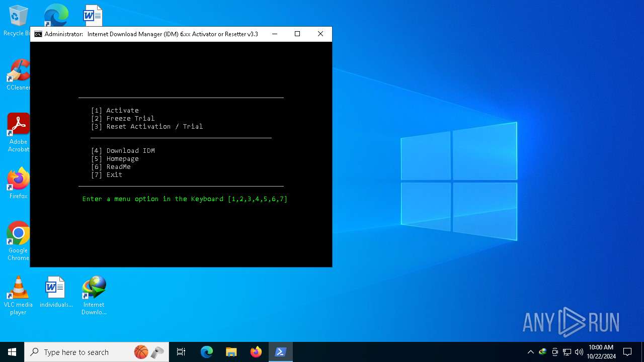Image resolution: width=644 pixels, height=362 pixels.
Task: Click the console window system menu icon
Action: [38, 34]
